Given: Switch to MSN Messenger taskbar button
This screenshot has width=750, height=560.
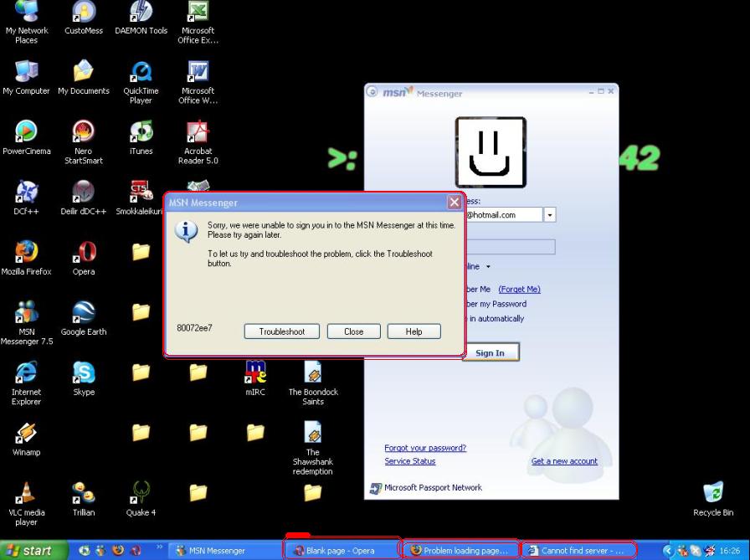Looking at the screenshot, I should [x=225, y=551].
